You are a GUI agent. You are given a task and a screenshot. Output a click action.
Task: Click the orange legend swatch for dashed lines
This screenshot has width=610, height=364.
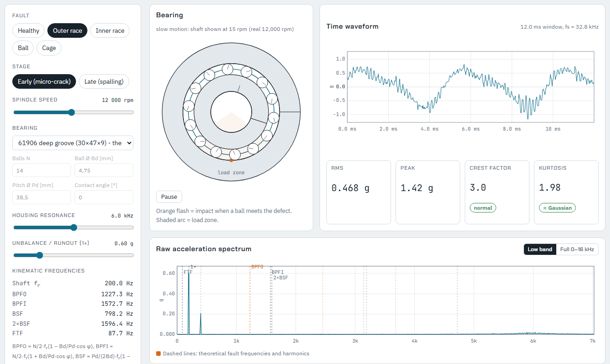pos(158,354)
